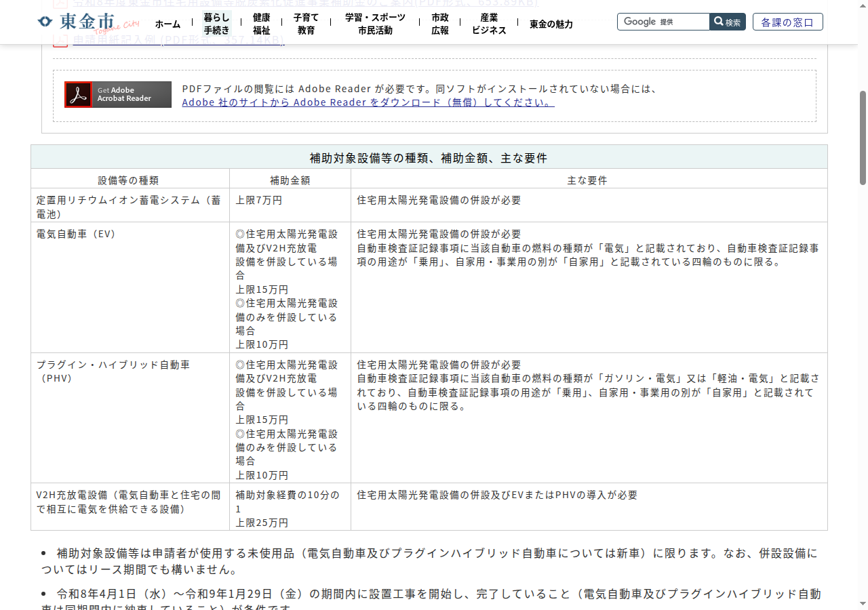Click the PDFファイルの閲覧には Adobe Reader notice text
This screenshot has height=610, width=868.
point(420,88)
